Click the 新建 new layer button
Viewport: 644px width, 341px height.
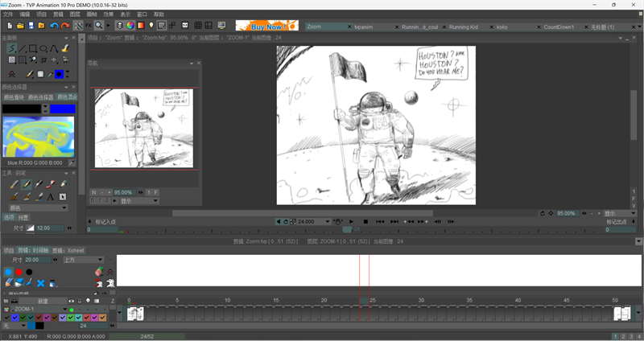pos(43,302)
